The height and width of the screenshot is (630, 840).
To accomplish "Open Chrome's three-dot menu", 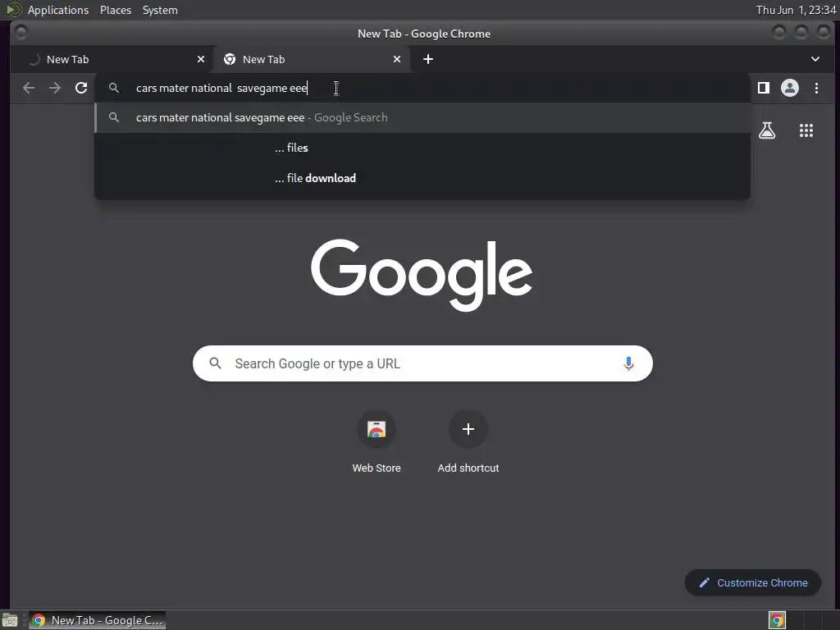I will coord(816,88).
